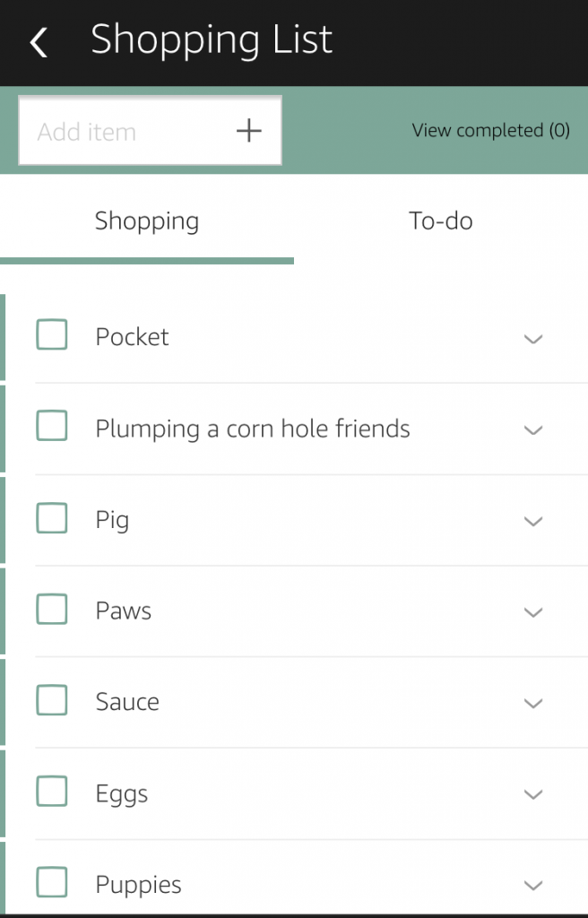
Task: Expand the Paws entry
Action: click(x=533, y=612)
